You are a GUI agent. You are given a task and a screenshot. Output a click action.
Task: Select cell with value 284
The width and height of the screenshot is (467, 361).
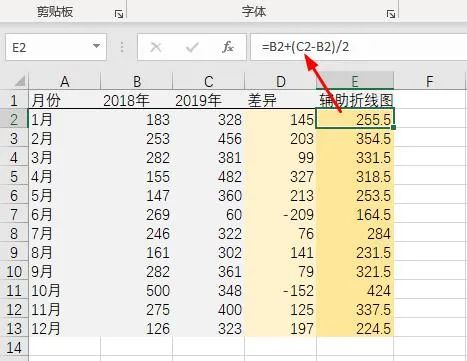[x=355, y=234]
